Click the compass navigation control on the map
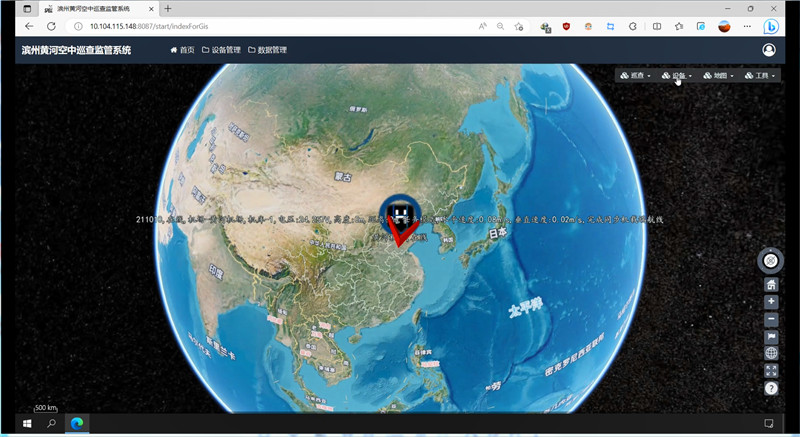Viewport: 800px width, 437px height. coord(770,261)
